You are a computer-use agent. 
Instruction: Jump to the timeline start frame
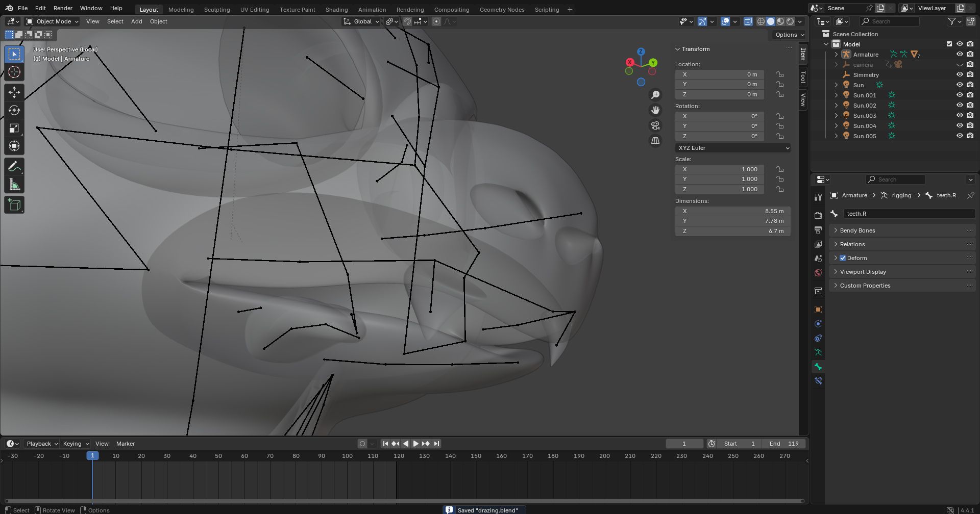pos(385,444)
